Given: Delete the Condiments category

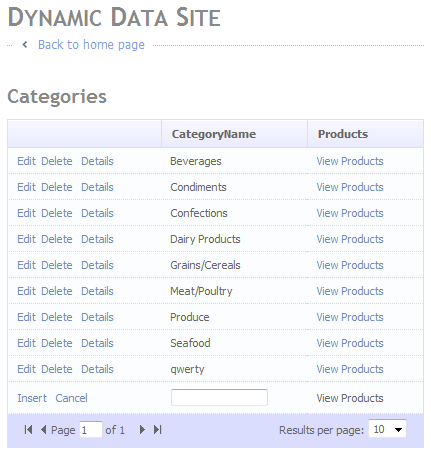Looking at the screenshot, I should click(x=57, y=187).
